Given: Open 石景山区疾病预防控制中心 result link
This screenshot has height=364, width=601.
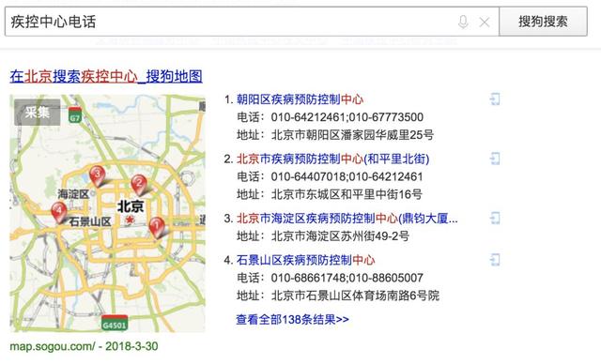Looking at the screenshot, I should point(305,260).
